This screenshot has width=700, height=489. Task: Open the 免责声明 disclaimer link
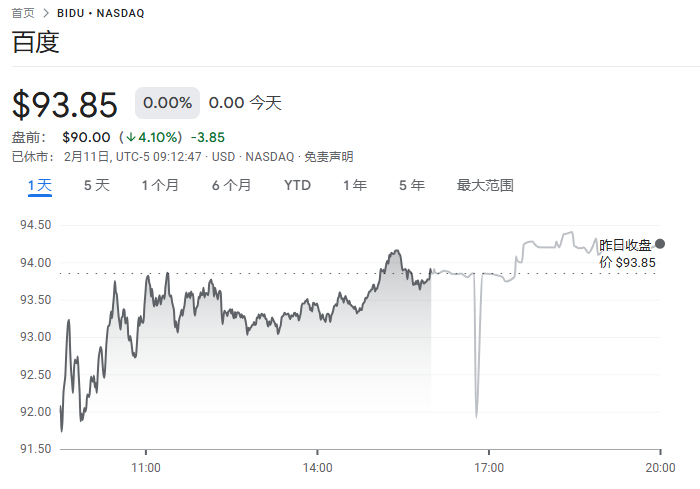point(328,157)
